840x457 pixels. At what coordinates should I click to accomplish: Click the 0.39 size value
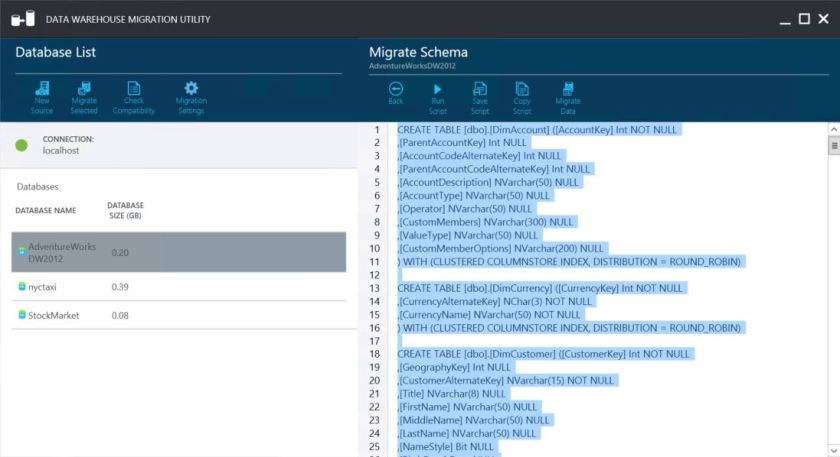[x=120, y=287]
